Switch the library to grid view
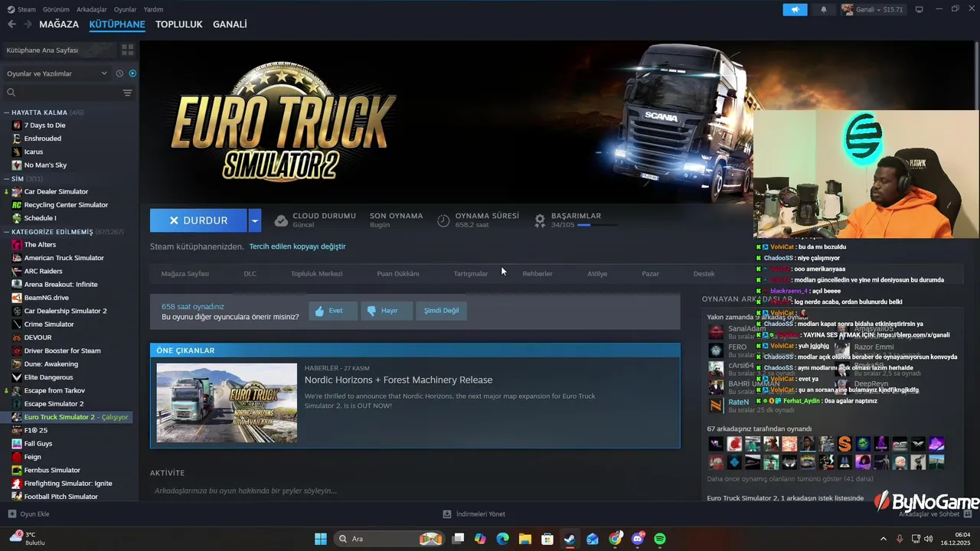This screenshot has width=980, height=551. 127,50
